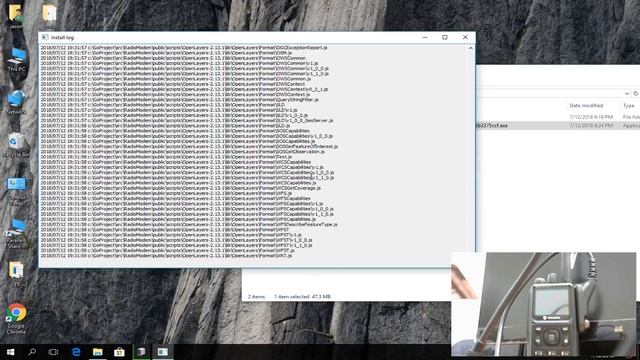Image resolution: width=640 pixels, height=360 pixels.
Task: Click the SOSGetFeatureOfInterest.js log line
Action: click(189, 147)
